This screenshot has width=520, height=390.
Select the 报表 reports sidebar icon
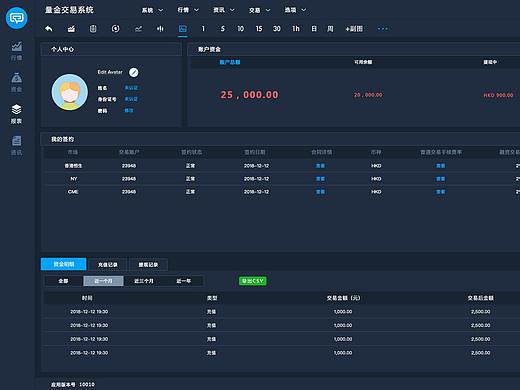tap(16, 114)
